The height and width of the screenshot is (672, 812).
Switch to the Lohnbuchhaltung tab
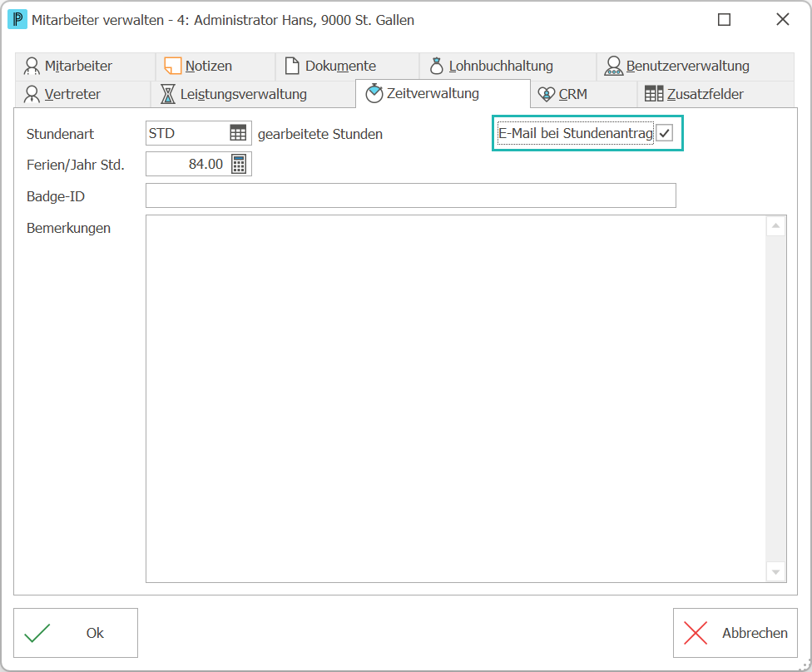507,67
